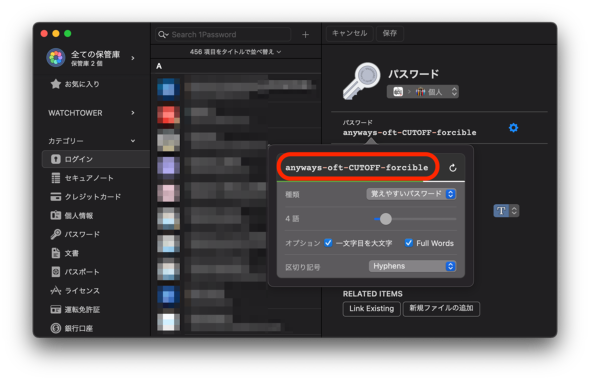The height and width of the screenshot is (381, 590).
Task: Collapse the カテゴリー section
Action: tap(133, 141)
